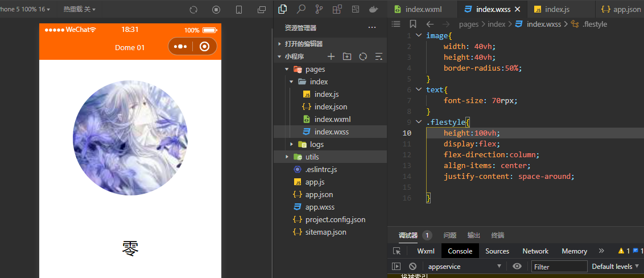Collapse the pages folder
Viewport: 644px width, 278px height.
coord(287,69)
